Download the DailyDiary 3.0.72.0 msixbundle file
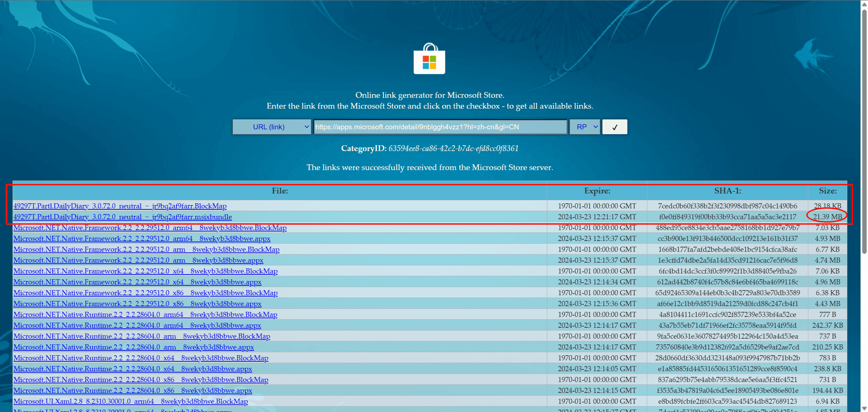Screen dimensions: 868x412 tap(123, 217)
